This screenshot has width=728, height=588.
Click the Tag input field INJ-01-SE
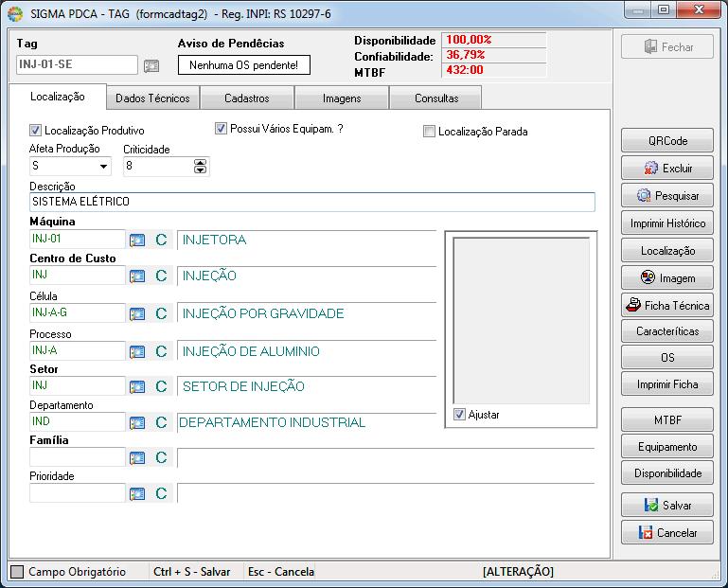[x=77, y=64]
